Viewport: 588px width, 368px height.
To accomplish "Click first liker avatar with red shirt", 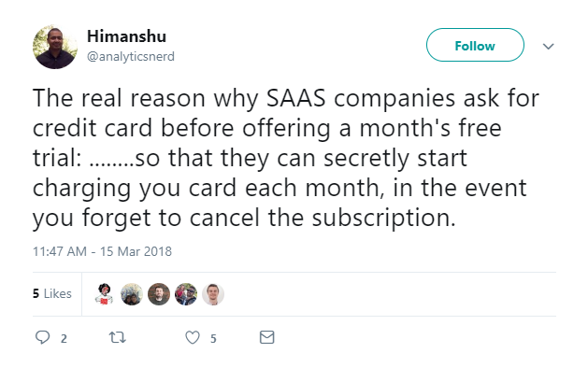I will [x=105, y=294].
